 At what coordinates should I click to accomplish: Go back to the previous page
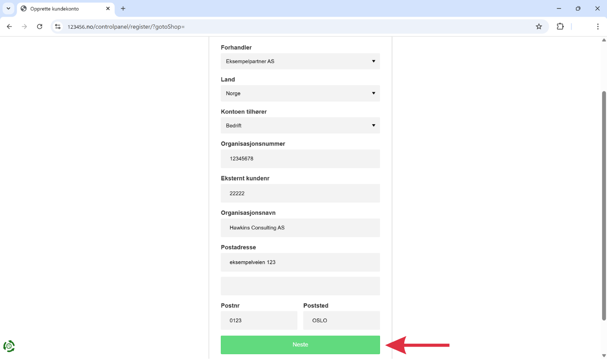(x=9, y=27)
